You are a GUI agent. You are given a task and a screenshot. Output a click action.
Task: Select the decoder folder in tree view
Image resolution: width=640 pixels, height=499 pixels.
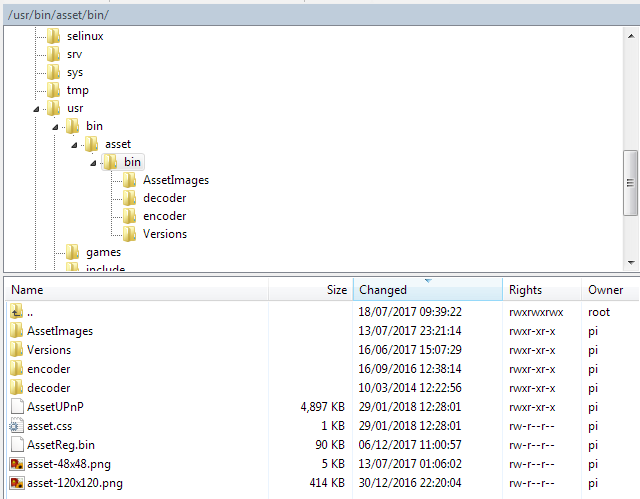(x=163, y=198)
